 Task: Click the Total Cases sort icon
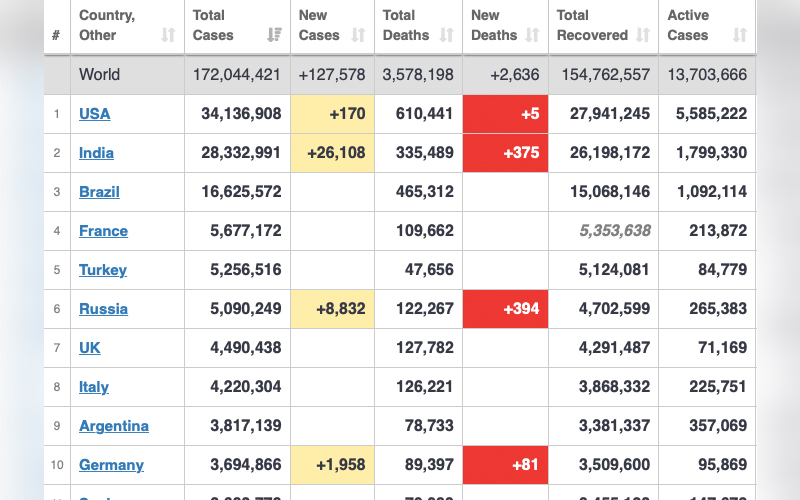tap(274, 35)
